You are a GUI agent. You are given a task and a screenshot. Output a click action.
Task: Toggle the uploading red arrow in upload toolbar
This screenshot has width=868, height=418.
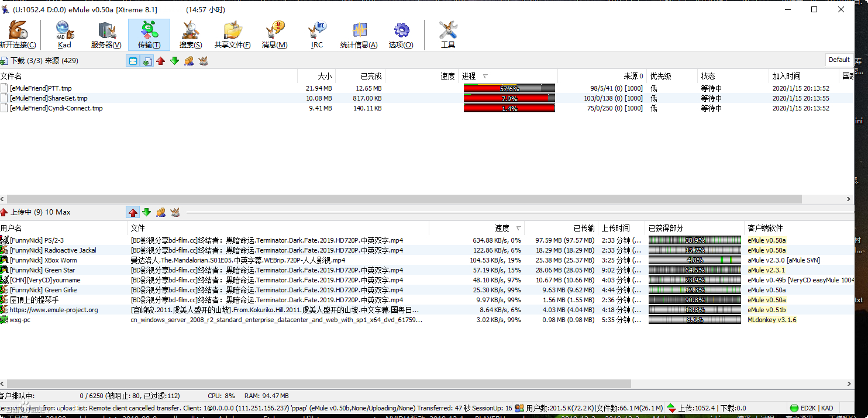(x=133, y=212)
